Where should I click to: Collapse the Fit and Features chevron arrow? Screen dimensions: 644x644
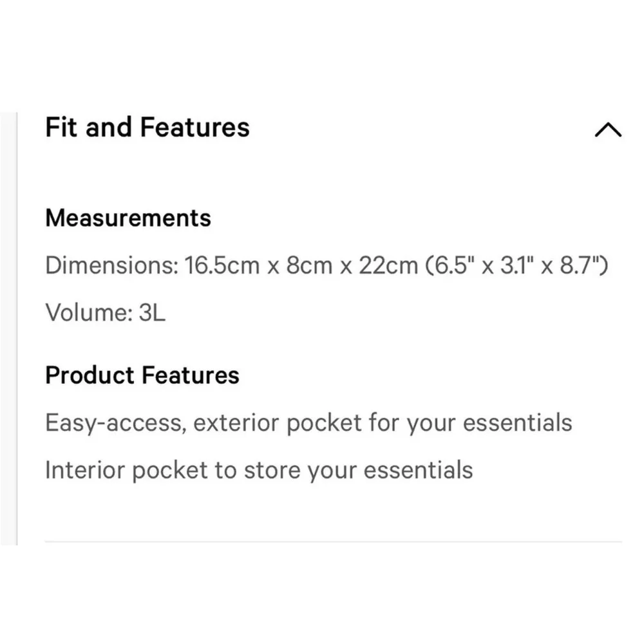click(x=608, y=130)
